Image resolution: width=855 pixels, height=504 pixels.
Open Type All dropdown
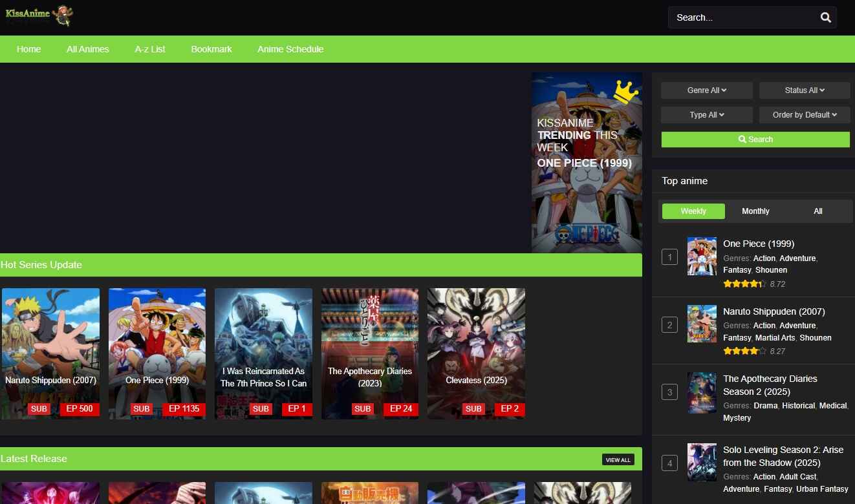[x=707, y=115]
